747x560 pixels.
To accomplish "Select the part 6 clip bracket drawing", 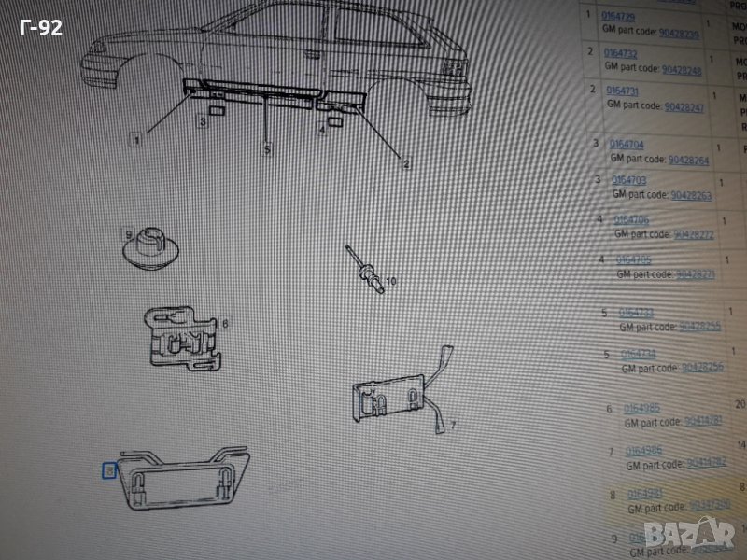I will 182,337.
